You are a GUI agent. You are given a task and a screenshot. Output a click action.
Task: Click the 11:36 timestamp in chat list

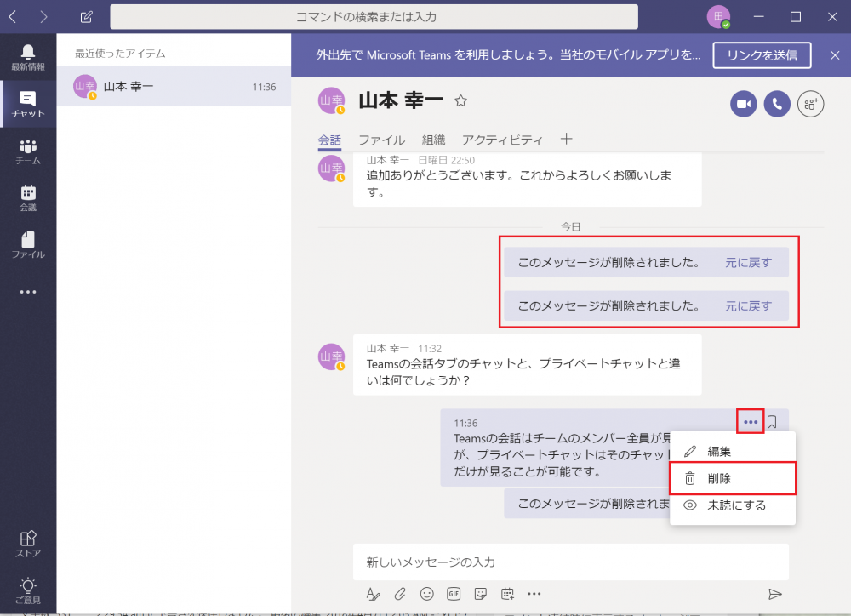265,87
